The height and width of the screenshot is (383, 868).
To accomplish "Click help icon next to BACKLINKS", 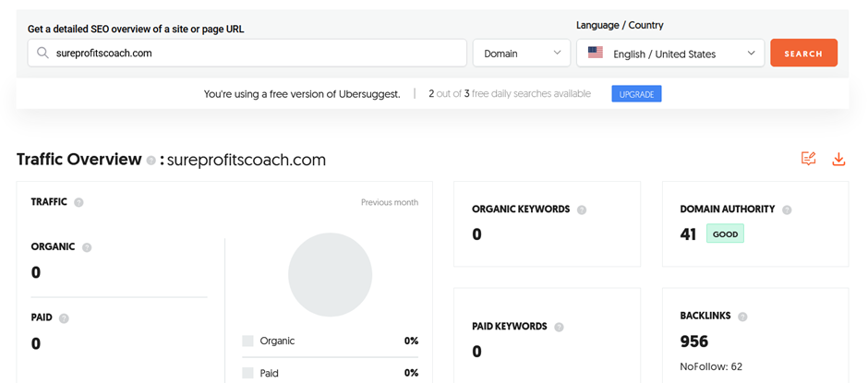I will [x=742, y=317].
